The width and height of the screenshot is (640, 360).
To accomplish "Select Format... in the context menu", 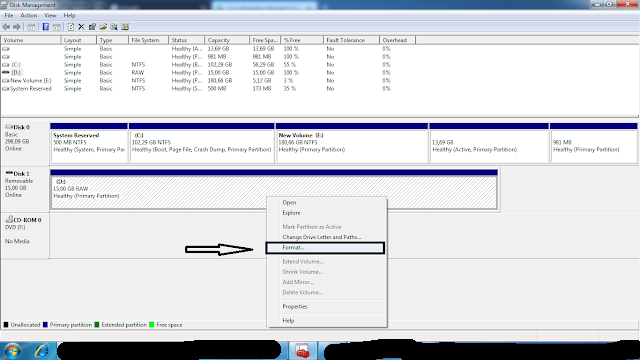I will pyautogui.click(x=325, y=248).
